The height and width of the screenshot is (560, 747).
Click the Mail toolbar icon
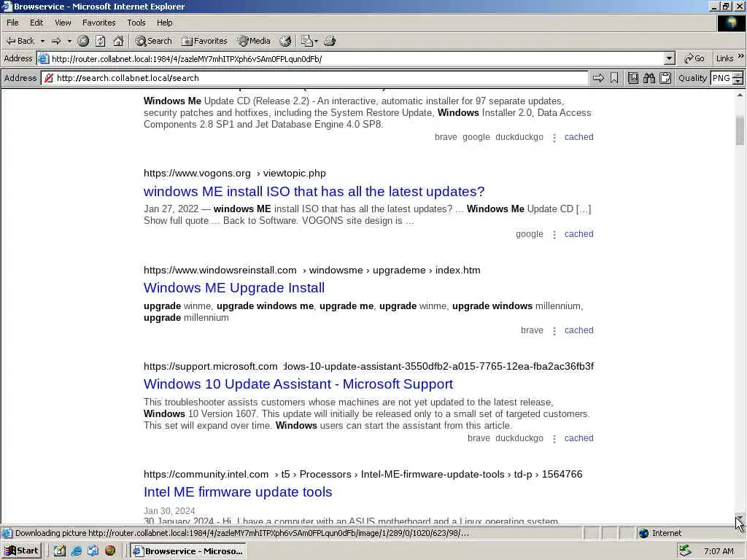coord(306,41)
